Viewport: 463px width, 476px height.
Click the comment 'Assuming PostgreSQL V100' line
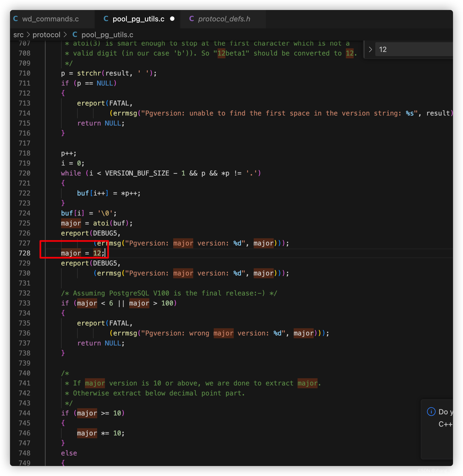tap(169, 293)
